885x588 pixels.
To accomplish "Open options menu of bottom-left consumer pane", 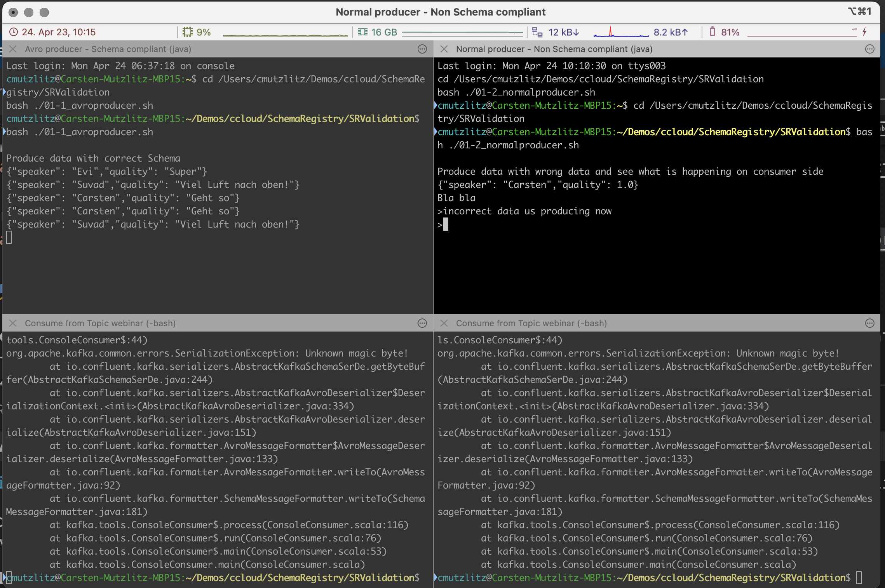I will [422, 323].
